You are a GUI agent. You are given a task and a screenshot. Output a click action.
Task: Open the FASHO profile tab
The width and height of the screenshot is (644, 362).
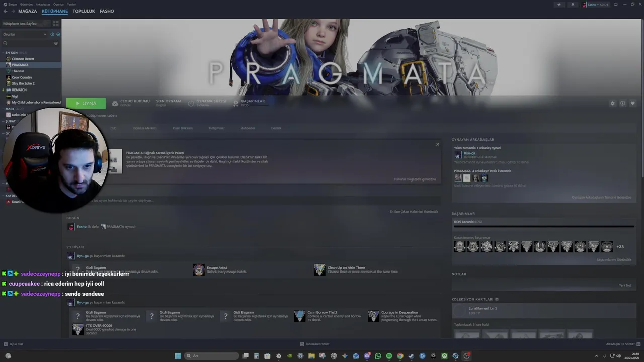tap(107, 11)
